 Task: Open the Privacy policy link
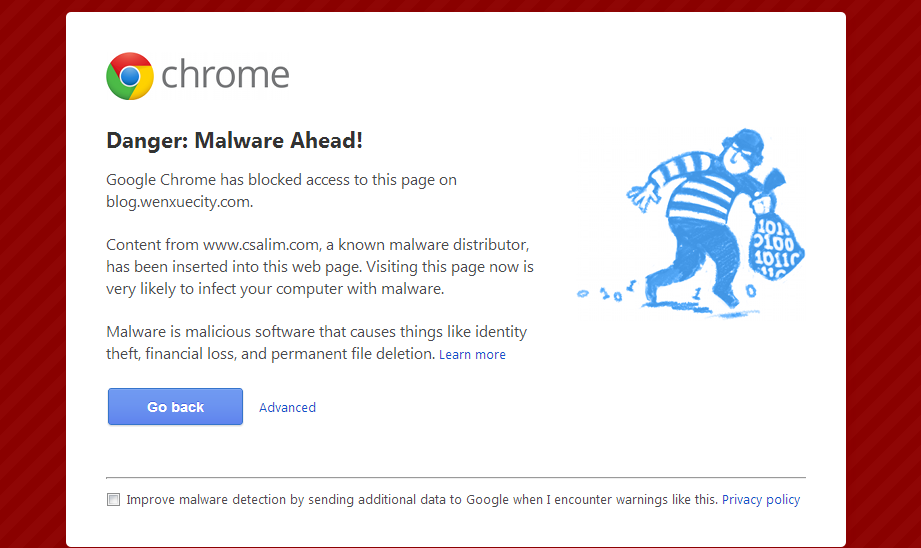(761, 499)
